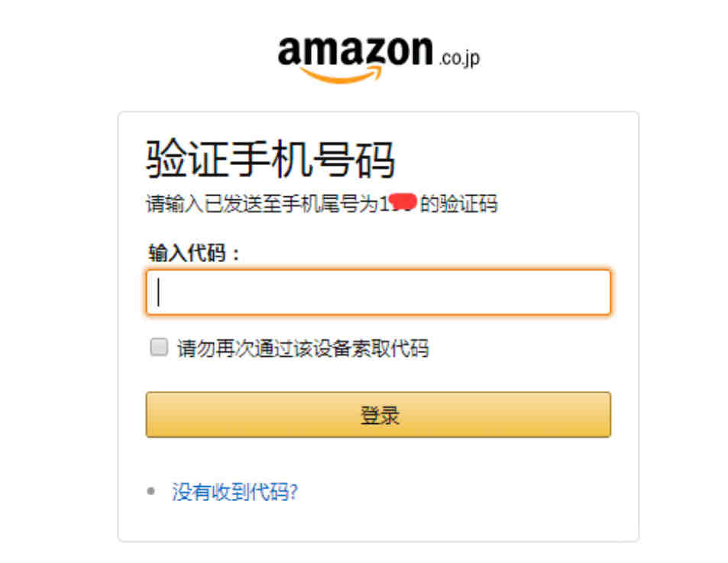Click the 请勿再次通过该设备索取代码 label text
728x563 pixels.
(303, 348)
